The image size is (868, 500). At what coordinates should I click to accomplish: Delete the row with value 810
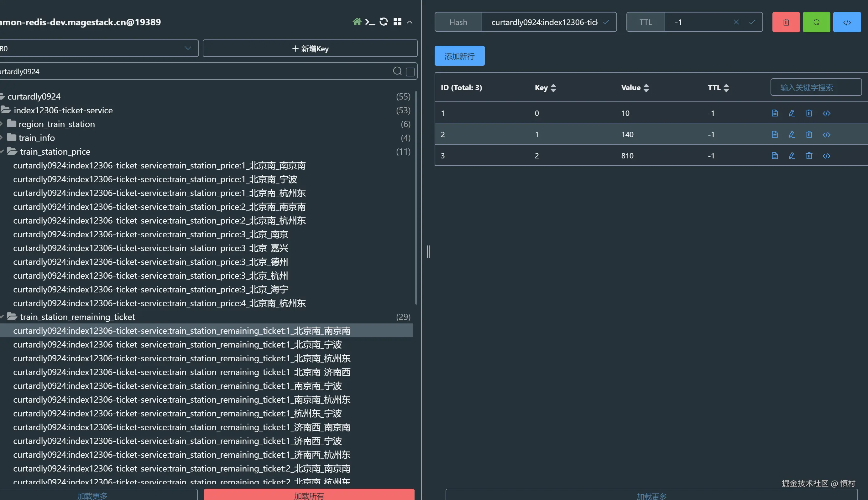point(809,156)
